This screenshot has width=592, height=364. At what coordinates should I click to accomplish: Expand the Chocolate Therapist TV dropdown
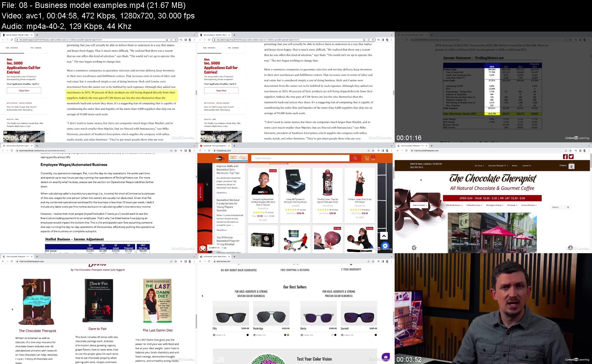[498, 166]
